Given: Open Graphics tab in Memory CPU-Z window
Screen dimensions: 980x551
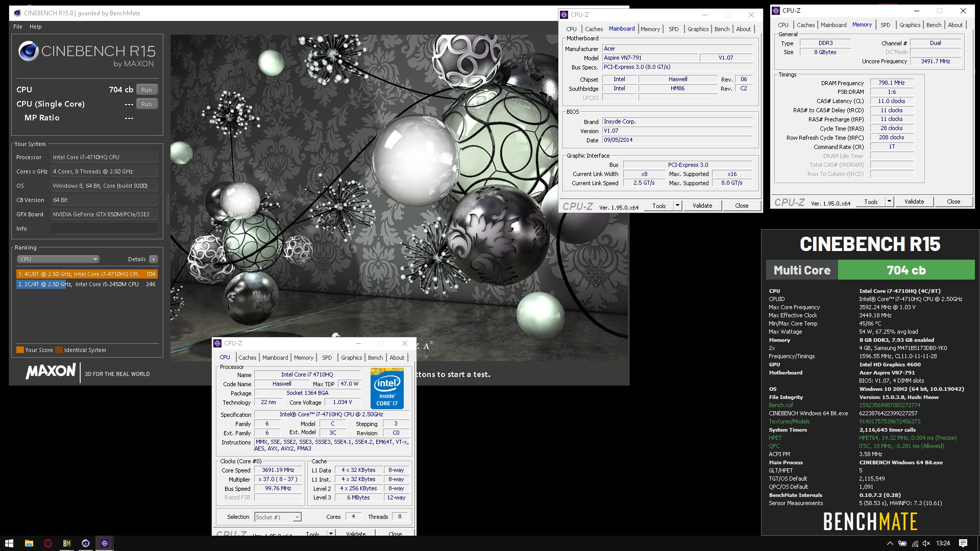Looking at the screenshot, I should click(x=910, y=25).
